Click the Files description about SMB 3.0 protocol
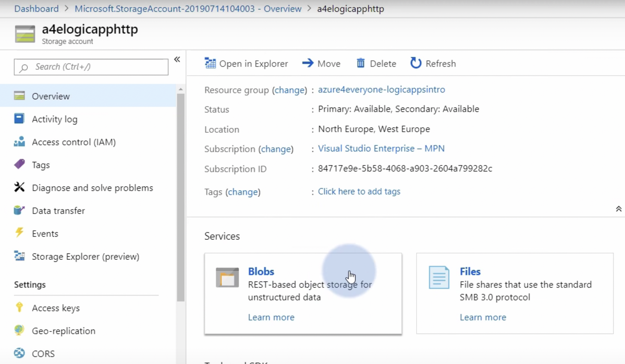Image resolution: width=625 pixels, height=364 pixels. (526, 291)
